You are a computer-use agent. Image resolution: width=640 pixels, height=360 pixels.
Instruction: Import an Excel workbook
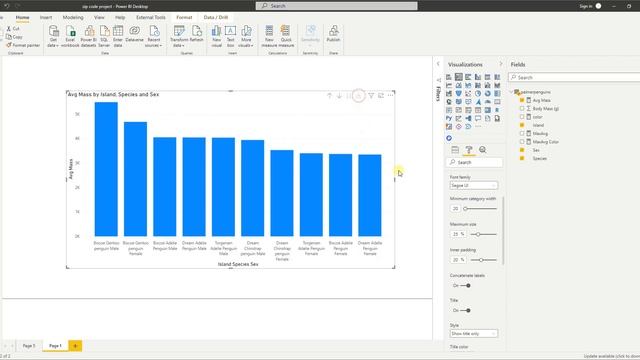click(x=70, y=36)
